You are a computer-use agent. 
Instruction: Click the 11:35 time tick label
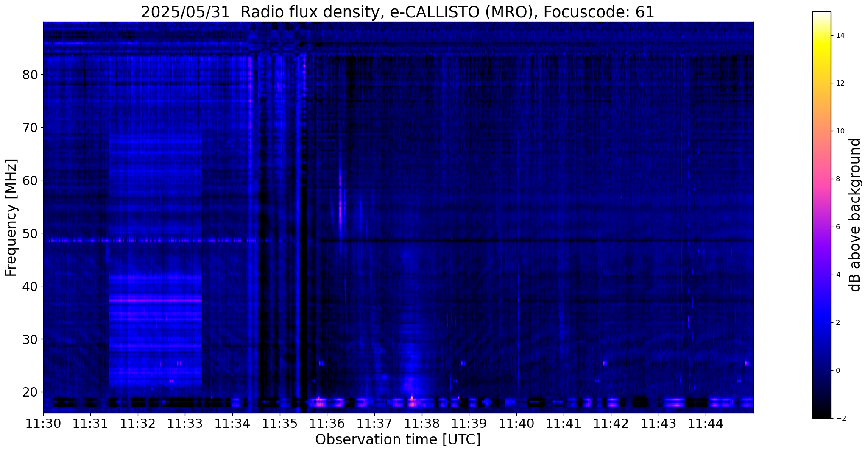pyautogui.click(x=280, y=423)
